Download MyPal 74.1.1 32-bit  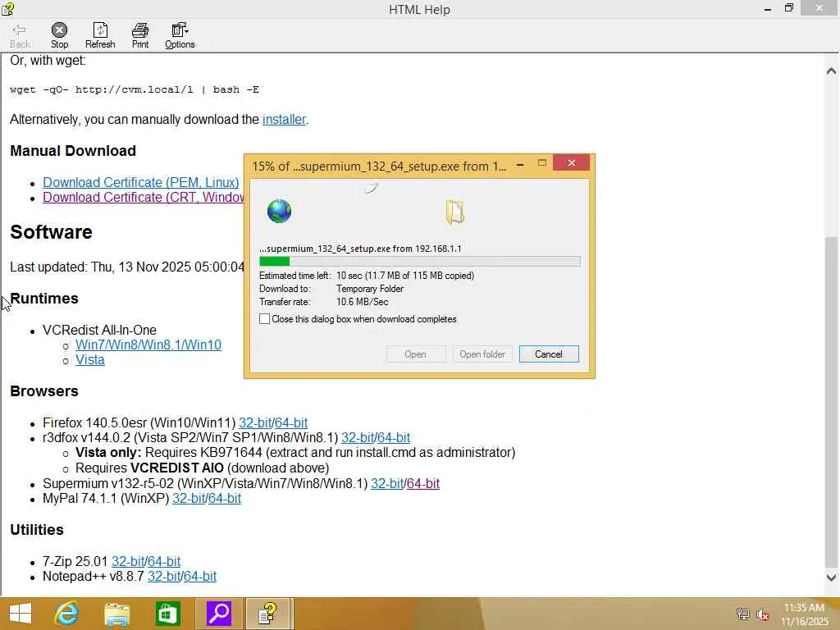pos(188,498)
